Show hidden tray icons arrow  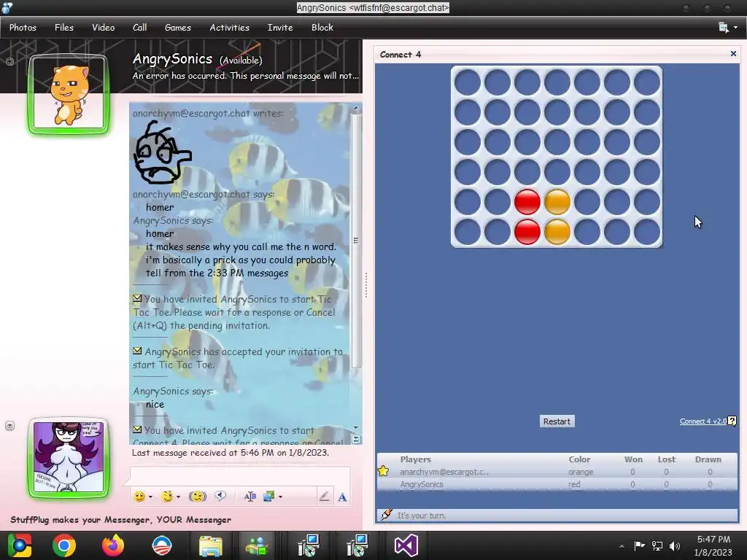click(x=622, y=546)
